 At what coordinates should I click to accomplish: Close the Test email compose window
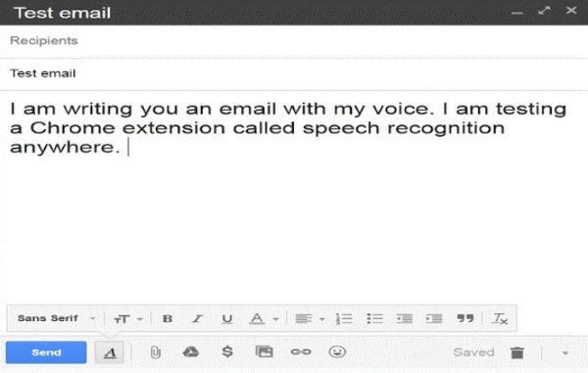[571, 11]
